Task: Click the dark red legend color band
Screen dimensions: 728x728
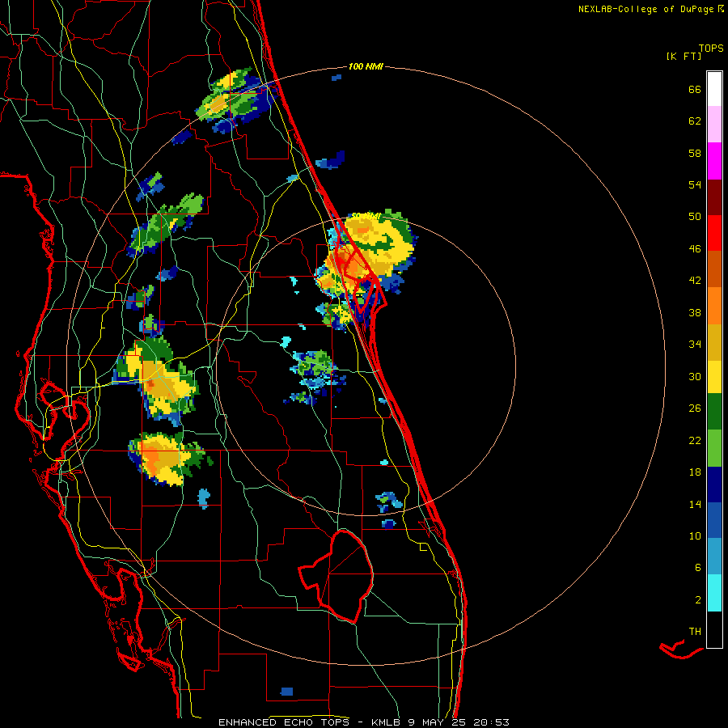Action: pos(714,197)
